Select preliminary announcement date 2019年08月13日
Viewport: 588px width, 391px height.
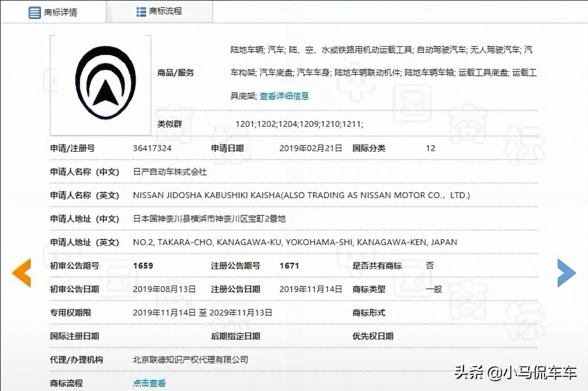pos(164,289)
